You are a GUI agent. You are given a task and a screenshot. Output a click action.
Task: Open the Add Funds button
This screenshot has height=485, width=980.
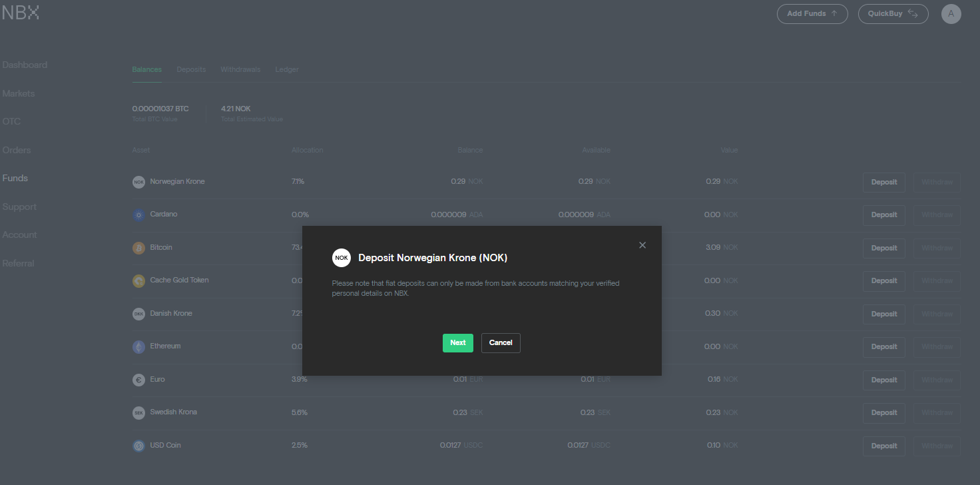pyautogui.click(x=812, y=14)
